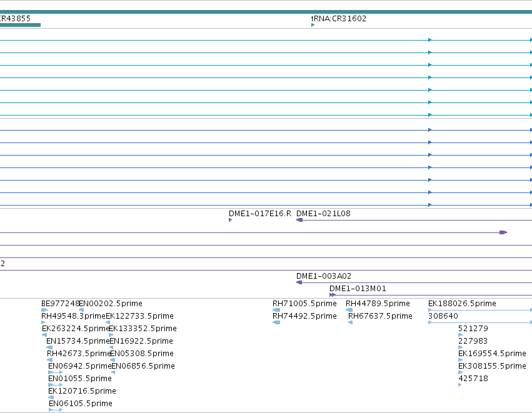532x413 pixels.
Task: Select the DME1-013M01 double-arrow glyph
Action: [333, 295]
